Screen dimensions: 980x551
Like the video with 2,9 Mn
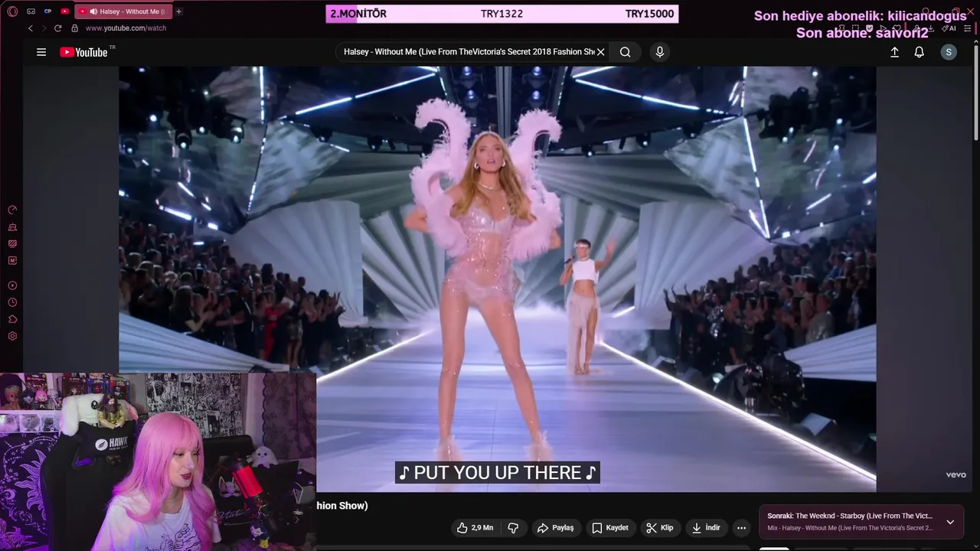(475, 528)
